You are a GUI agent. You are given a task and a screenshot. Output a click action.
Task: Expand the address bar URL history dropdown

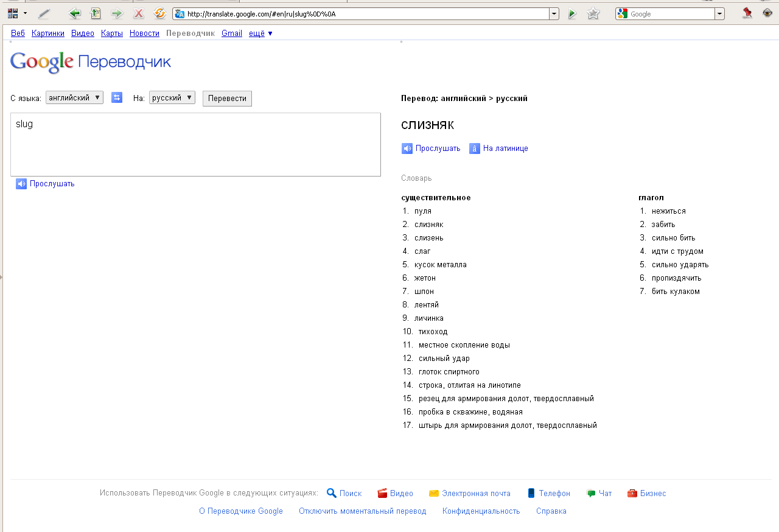pyautogui.click(x=554, y=13)
